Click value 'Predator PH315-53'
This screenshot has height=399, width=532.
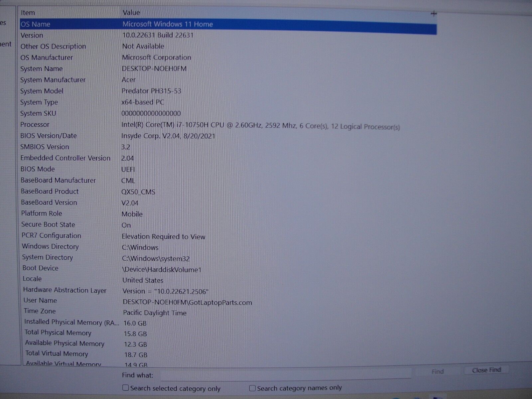(151, 91)
